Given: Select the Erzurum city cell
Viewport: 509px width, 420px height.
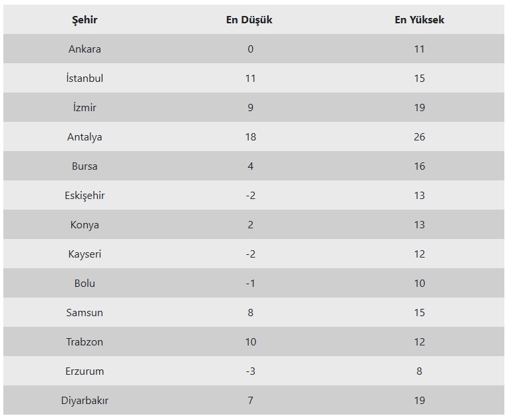Looking at the screenshot, I should click(x=85, y=371).
